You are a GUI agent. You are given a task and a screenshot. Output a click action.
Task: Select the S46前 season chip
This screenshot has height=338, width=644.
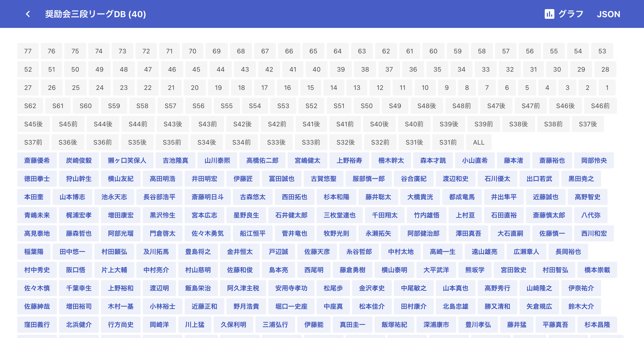tap(600, 106)
